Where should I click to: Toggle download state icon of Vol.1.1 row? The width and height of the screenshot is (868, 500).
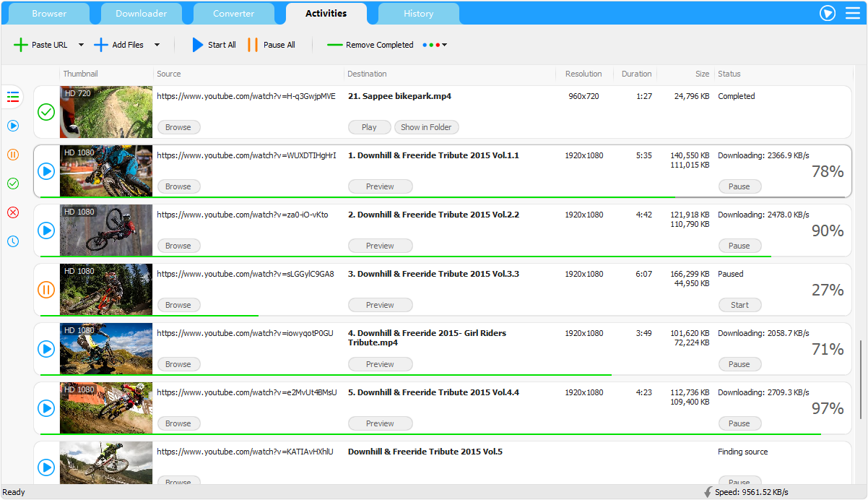pyautogui.click(x=46, y=171)
